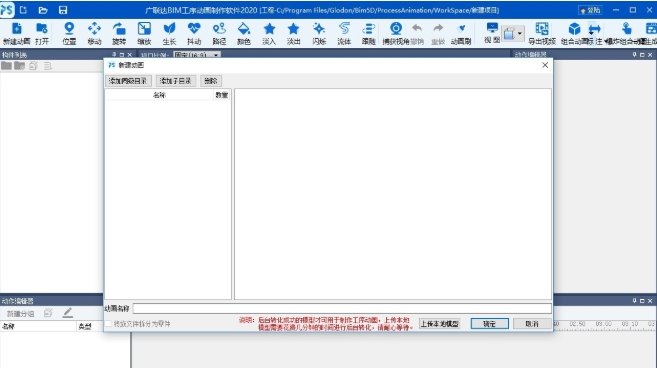
Task: Click the 捕获视角 capture view camera icon
Action: click(x=396, y=29)
